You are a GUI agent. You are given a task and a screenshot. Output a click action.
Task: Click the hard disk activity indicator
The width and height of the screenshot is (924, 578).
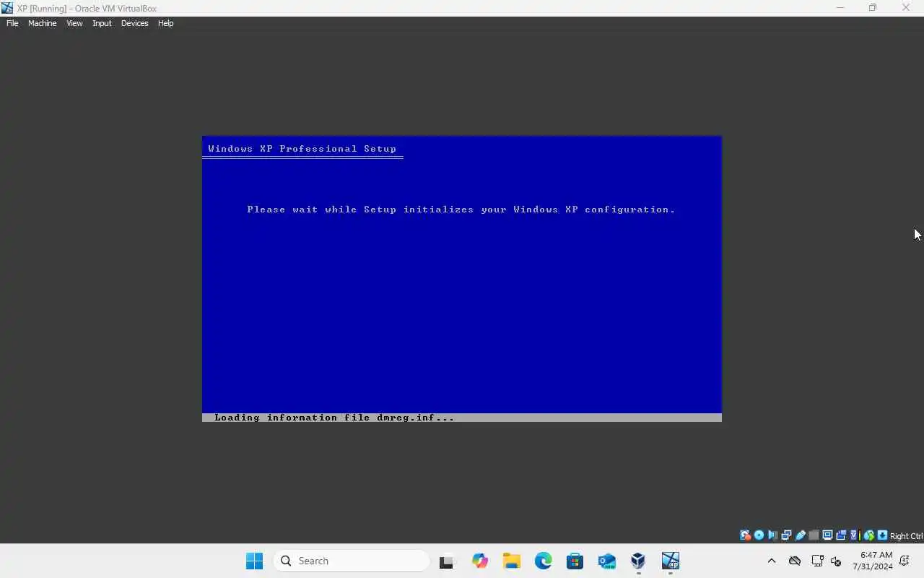[745, 535]
